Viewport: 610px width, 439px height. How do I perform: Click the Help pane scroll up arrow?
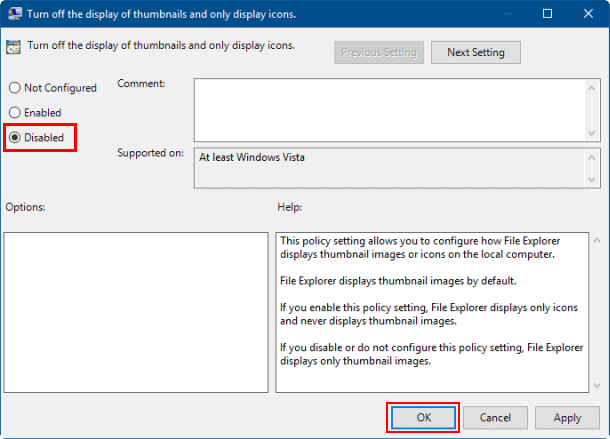click(596, 240)
